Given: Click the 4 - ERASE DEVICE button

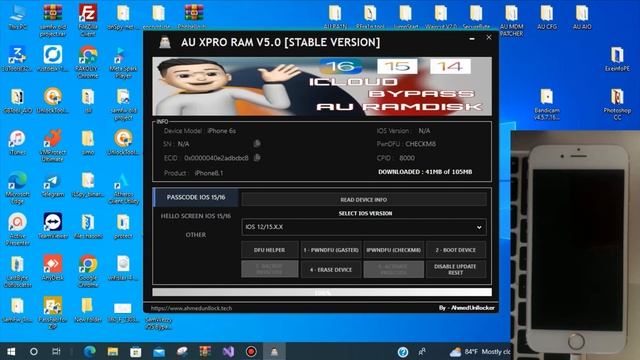Looking at the screenshot, I should pyautogui.click(x=331, y=269).
